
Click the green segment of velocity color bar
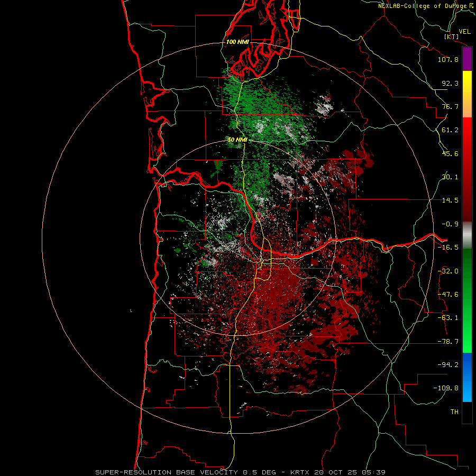coord(467,301)
